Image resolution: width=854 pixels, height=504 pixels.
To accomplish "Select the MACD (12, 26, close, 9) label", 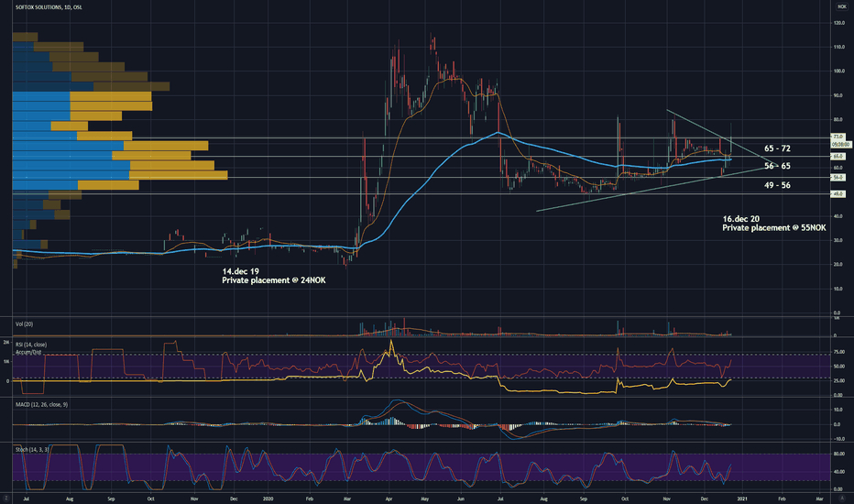I will 41,405.
